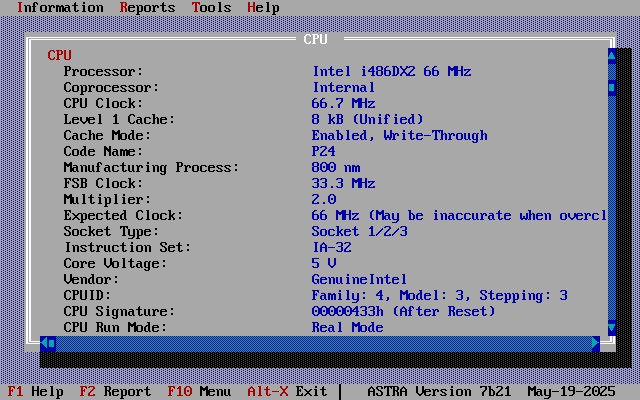
Task: Click Alt-X Exit in the status bar
Action: pyautogui.click(x=287, y=391)
